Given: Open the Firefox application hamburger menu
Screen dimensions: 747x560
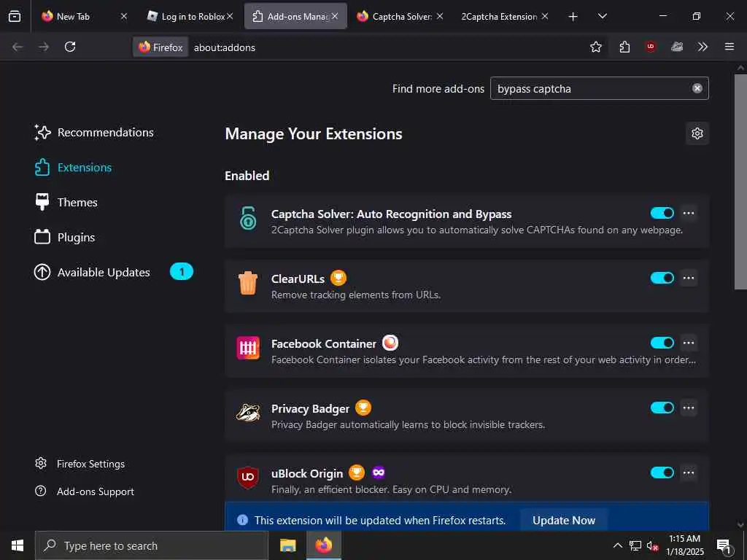Looking at the screenshot, I should point(729,47).
